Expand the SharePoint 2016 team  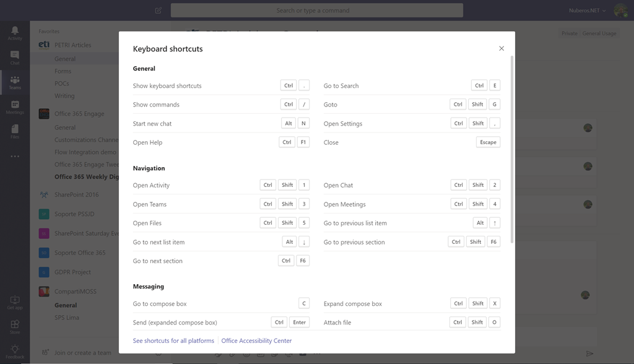(x=76, y=194)
